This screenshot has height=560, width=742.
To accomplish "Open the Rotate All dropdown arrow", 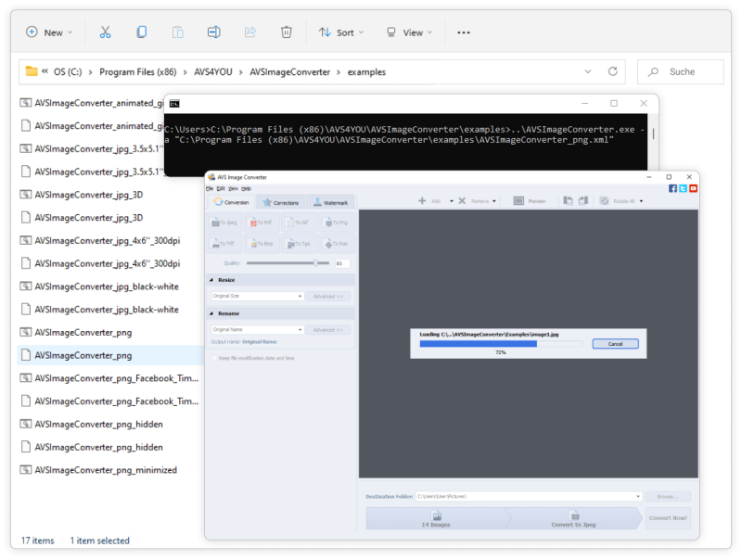I will pos(641,201).
